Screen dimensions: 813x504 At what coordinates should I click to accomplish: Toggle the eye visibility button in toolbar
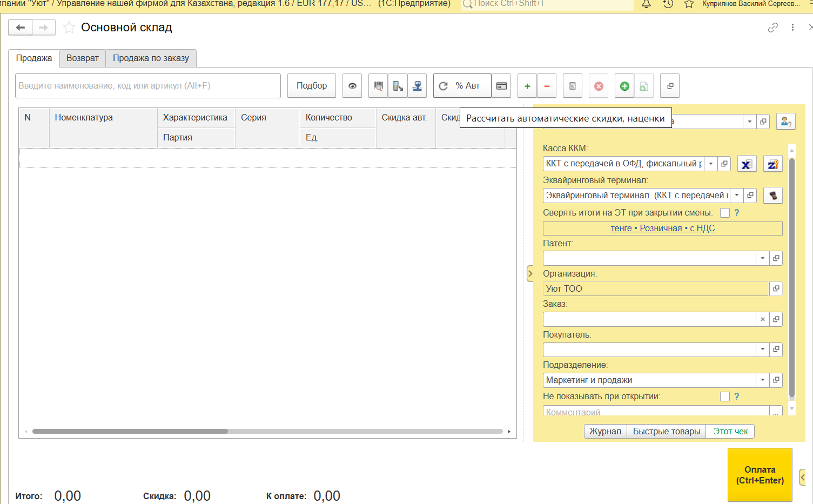click(352, 86)
